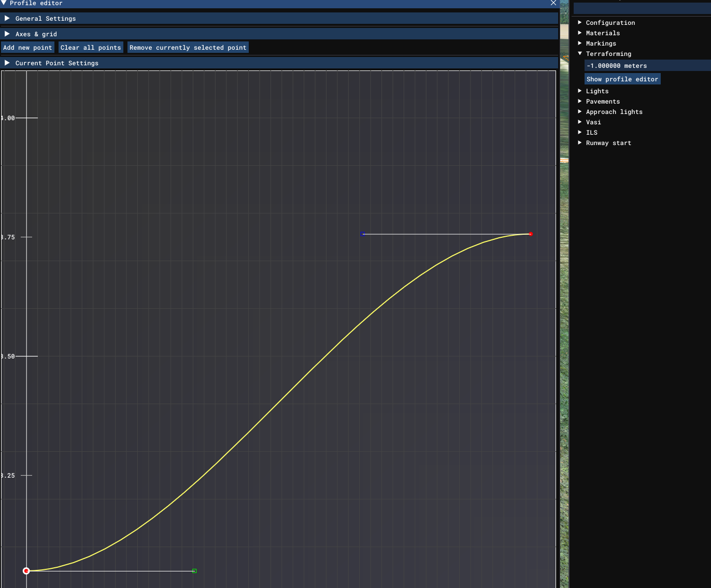Image resolution: width=711 pixels, height=588 pixels.
Task: Expand the Runway start tree item
Action: pyautogui.click(x=580, y=142)
